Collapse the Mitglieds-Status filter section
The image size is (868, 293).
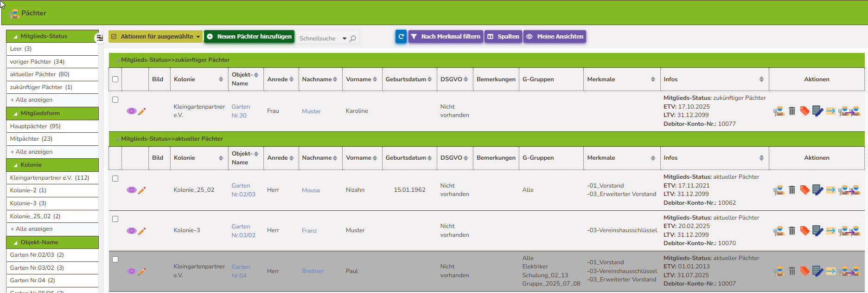[16, 36]
